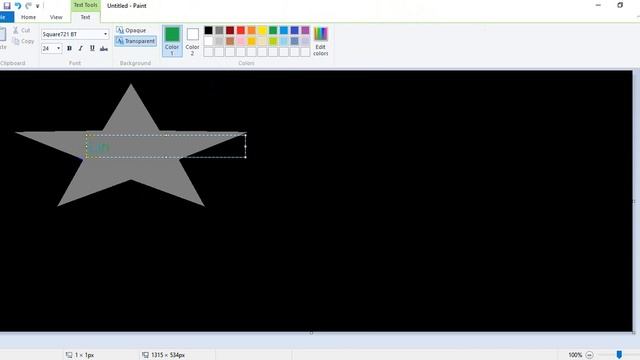
Task: Pick the light turquoise color swatch
Action: point(284,41)
